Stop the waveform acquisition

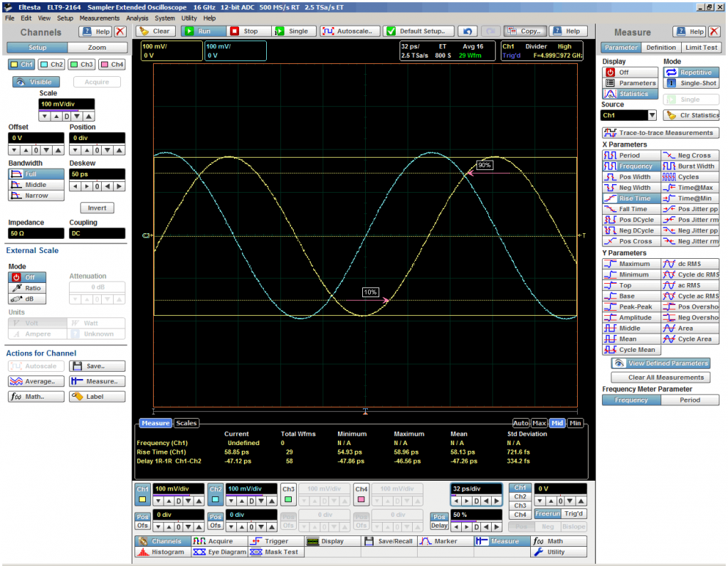coord(245,31)
